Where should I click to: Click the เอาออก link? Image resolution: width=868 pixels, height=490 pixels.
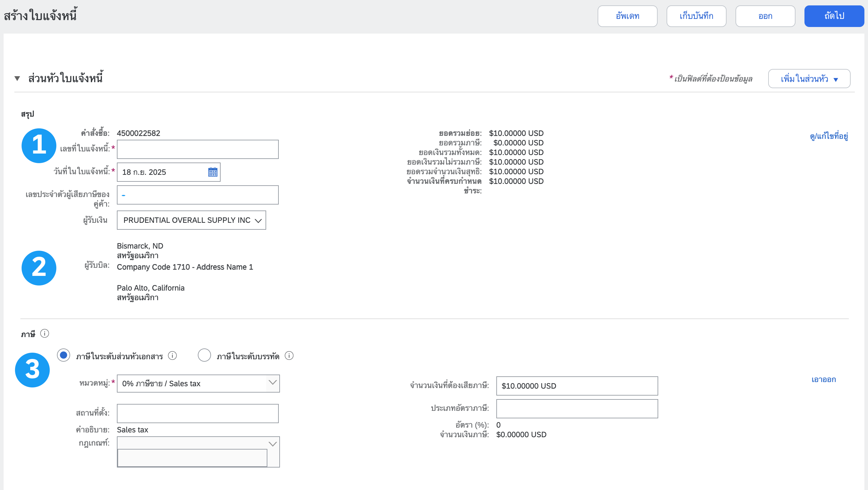823,379
